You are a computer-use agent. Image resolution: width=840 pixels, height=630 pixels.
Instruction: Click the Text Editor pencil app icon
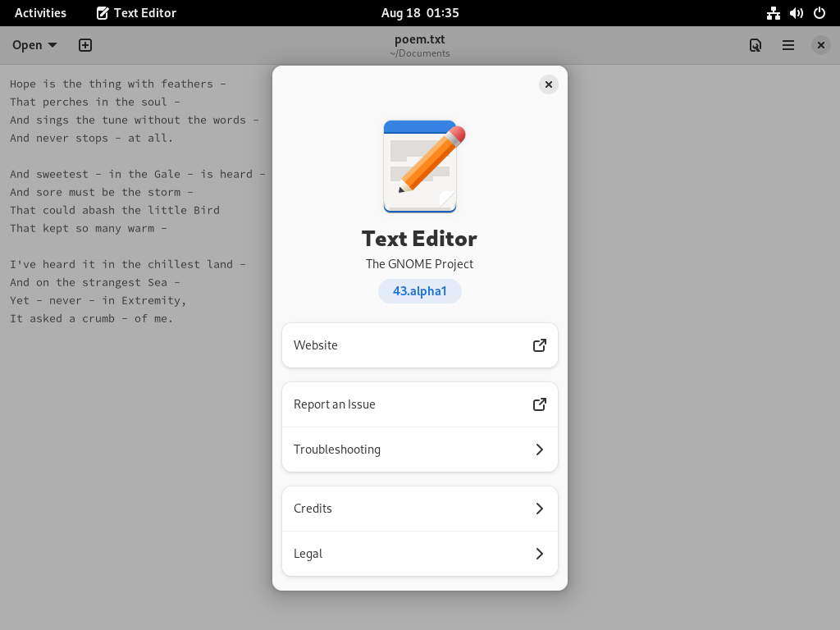click(x=423, y=167)
